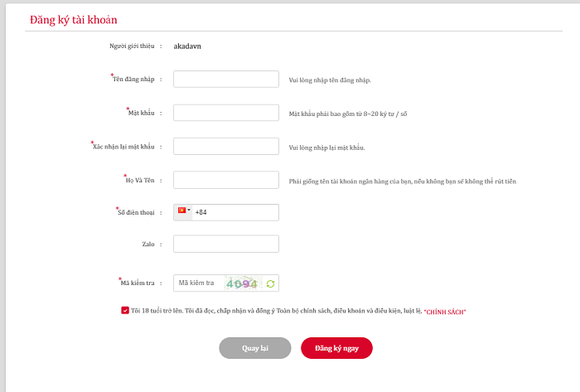
Task: Click the bank account name hint text
Action: (402, 181)
